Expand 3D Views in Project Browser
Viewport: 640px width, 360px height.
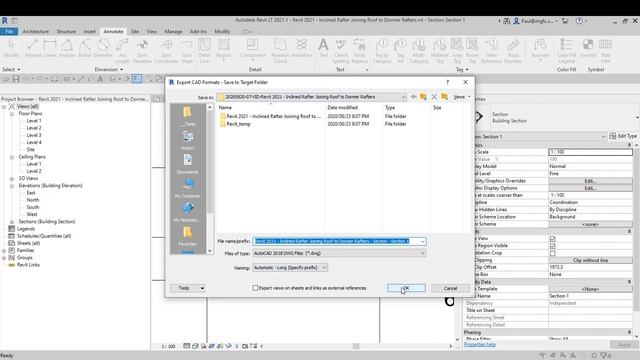(12, 178)
